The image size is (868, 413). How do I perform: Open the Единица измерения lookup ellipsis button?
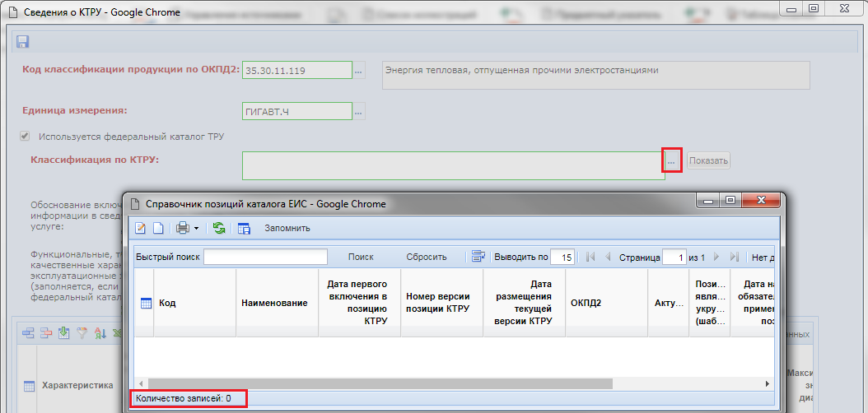pos(358,111)
